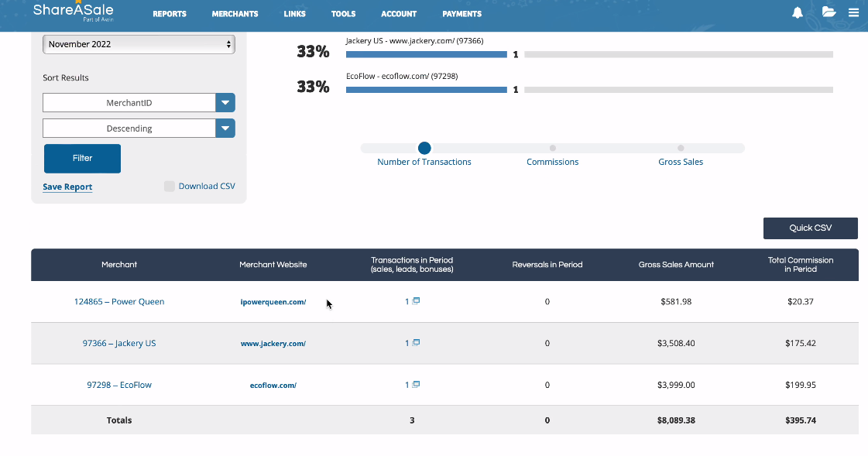Click the Totals row label
Screen dimensions: 868x456
click(x=119, y=420)
